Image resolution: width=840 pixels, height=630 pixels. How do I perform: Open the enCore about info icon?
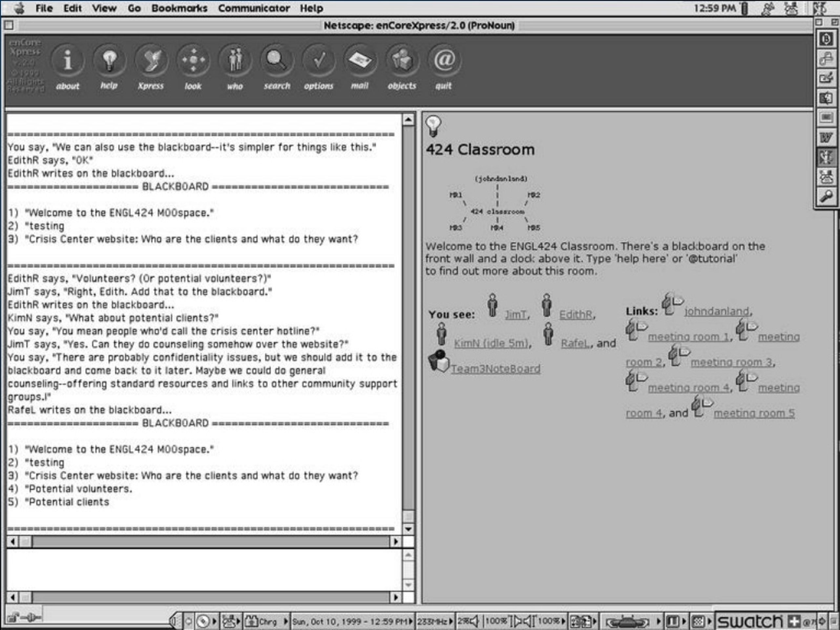point(68,60)
